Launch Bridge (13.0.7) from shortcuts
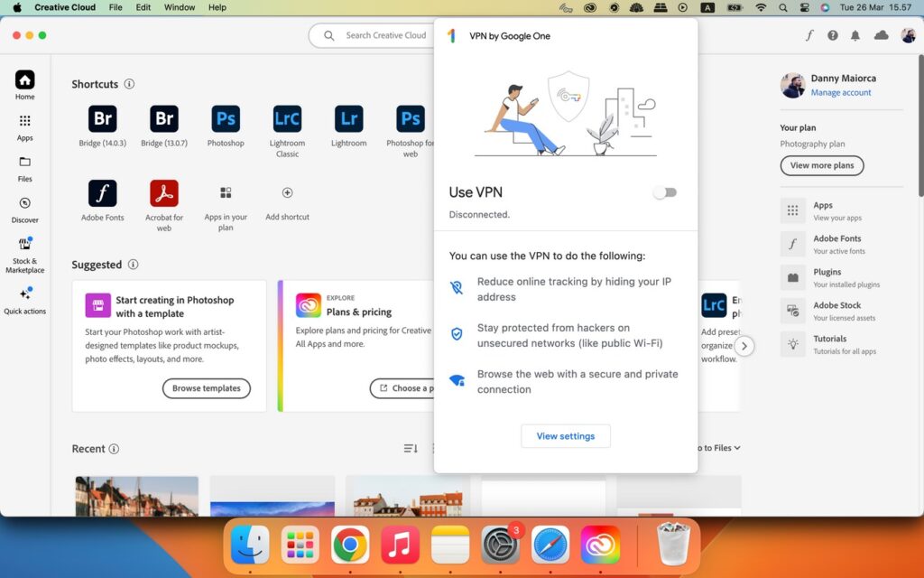 click(164, 119)
